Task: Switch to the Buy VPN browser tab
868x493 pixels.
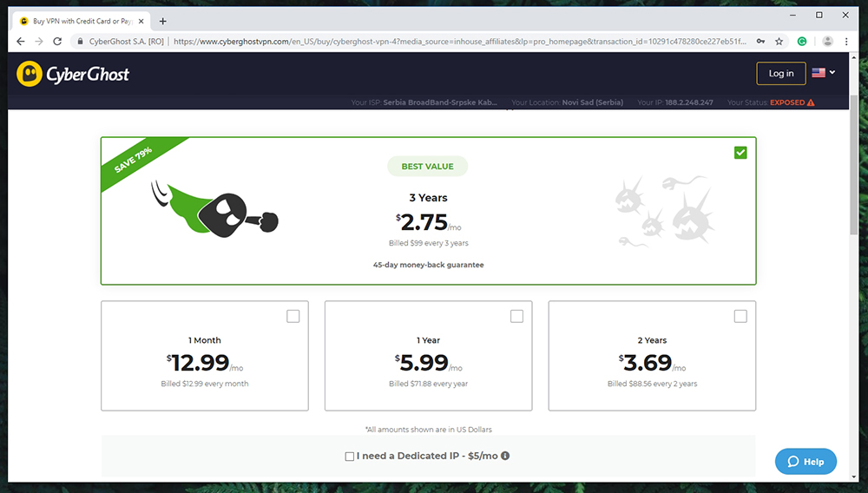Action: [x=82, y=21]
